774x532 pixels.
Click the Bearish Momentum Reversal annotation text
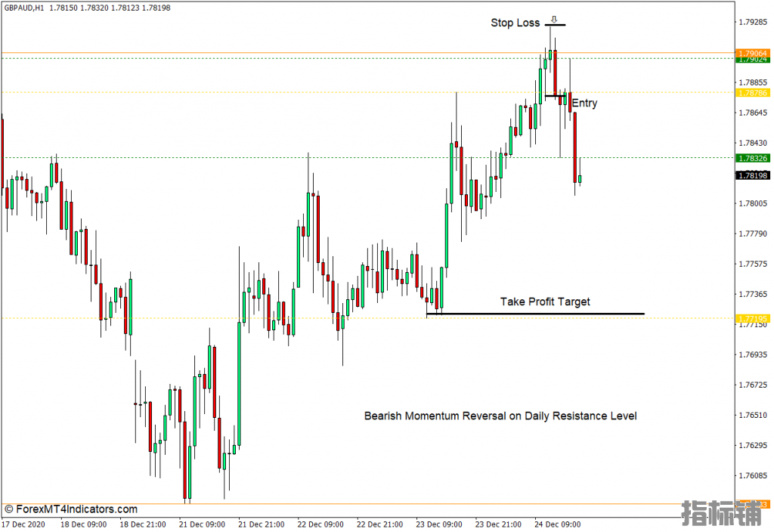pyautogui.click(x=500, y=416)
